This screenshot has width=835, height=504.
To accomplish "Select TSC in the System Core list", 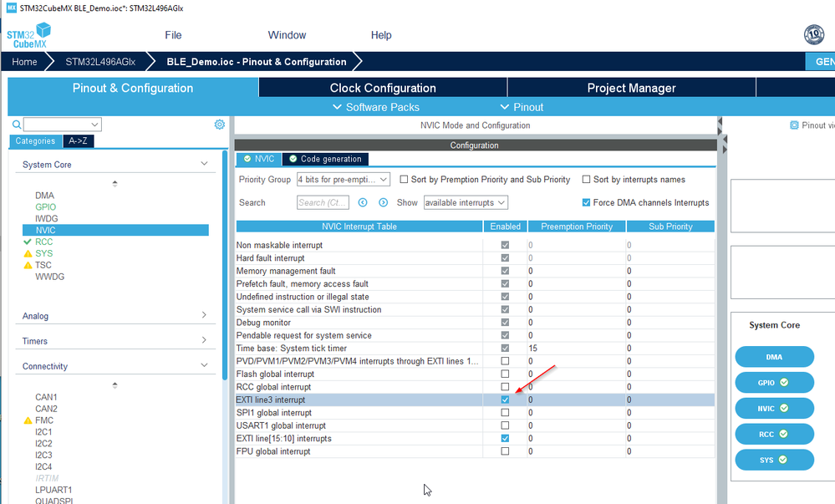I will point(43,265).
